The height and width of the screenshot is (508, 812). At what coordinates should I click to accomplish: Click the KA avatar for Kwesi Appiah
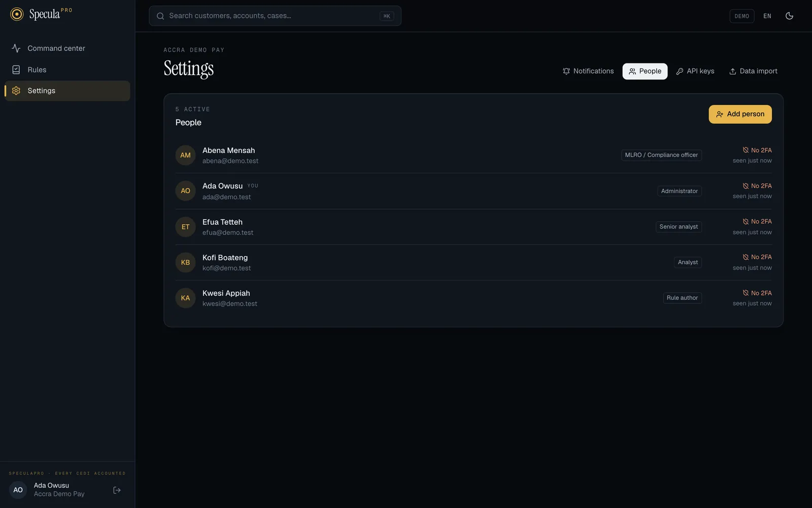(185, 298)
